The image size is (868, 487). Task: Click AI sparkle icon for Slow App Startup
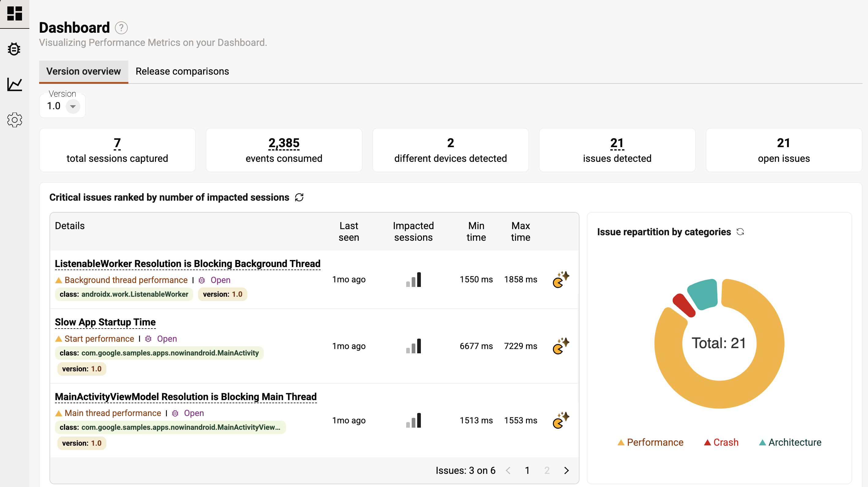[561, 346]
